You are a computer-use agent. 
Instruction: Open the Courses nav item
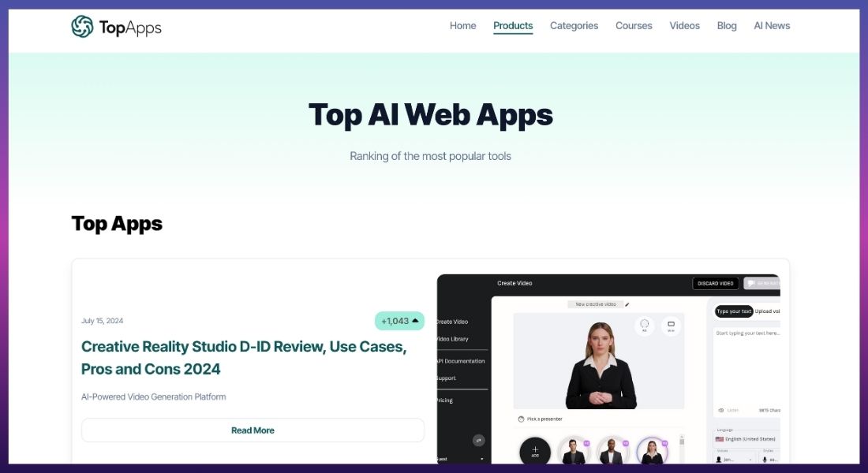coord(634,25)
